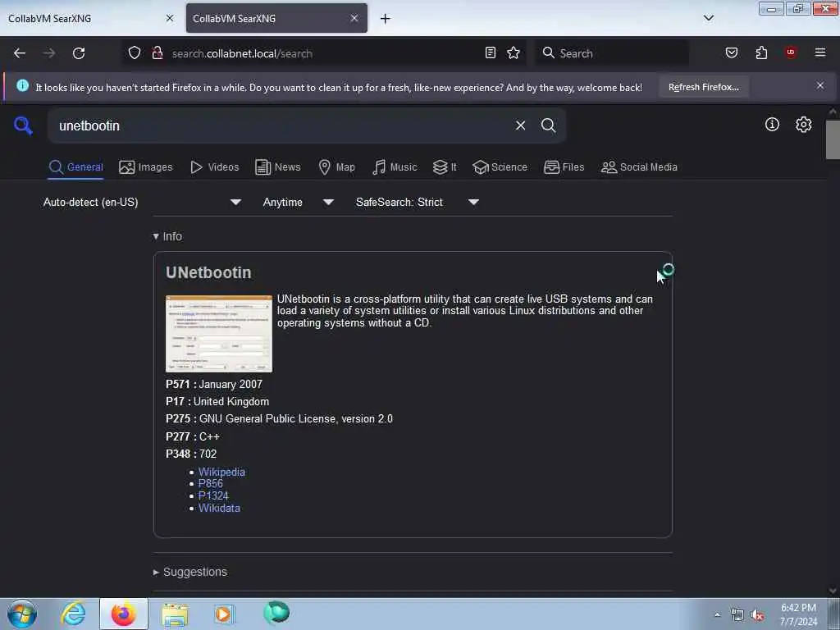Screen dimensions: 840x630
Task: Click the Refresh Firefox… button
Action: click(703, 87)
